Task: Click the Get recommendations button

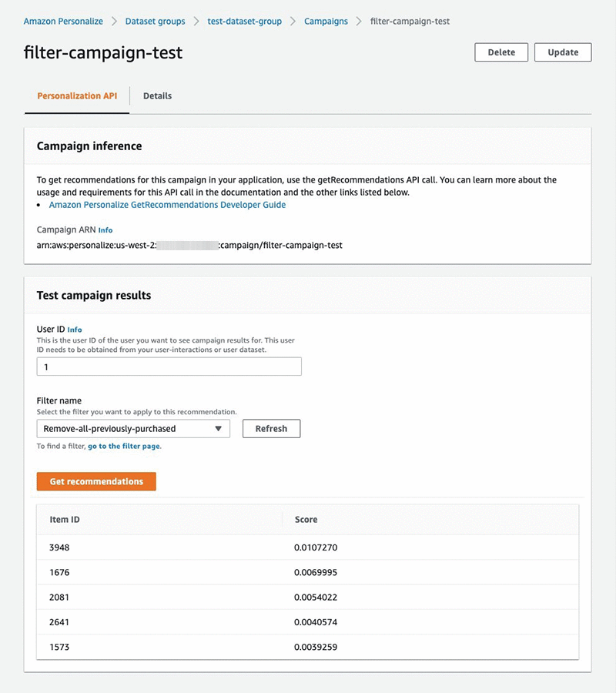Action: [96, 481]
